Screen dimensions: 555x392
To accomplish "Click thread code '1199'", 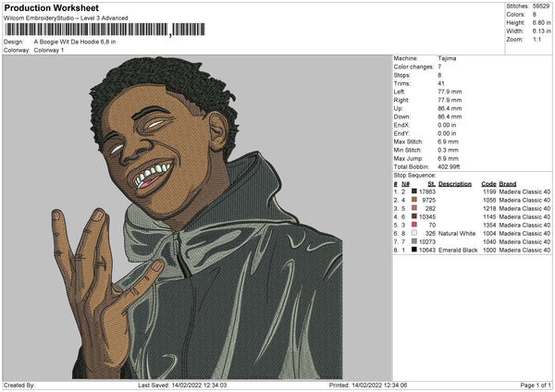I will tap(489, 191).
